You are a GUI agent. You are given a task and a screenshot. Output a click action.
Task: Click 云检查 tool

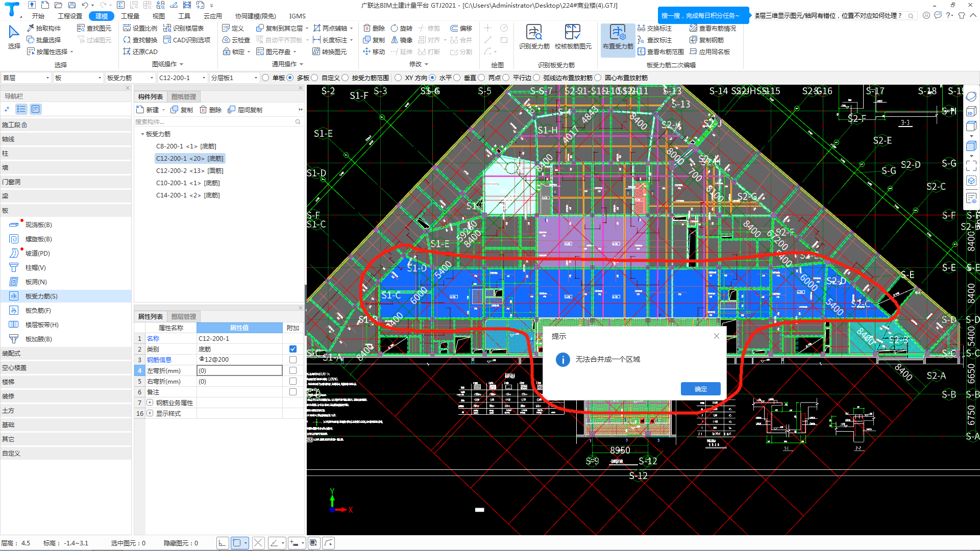tap(236, 40)
